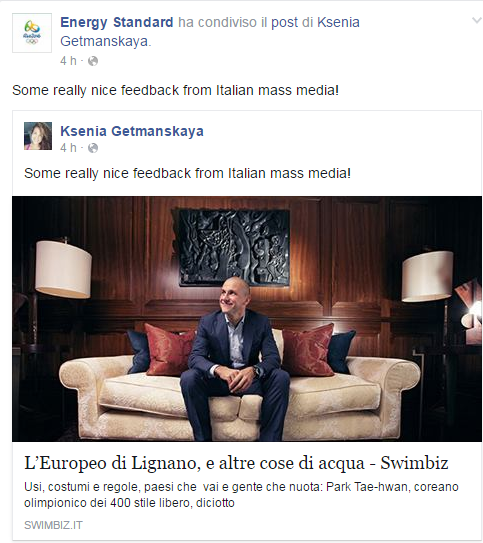
Task: Click the article description about Park Tae-hwan
Action: 241,495
